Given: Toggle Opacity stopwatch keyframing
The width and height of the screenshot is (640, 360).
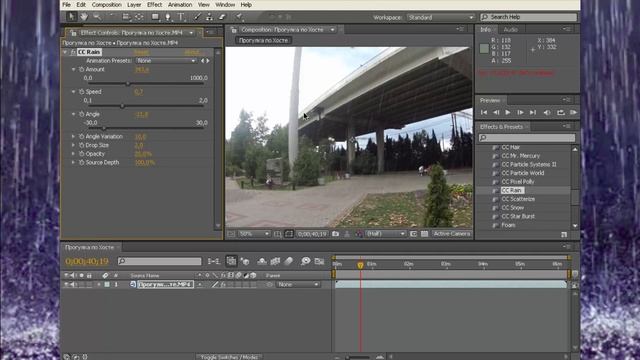Looking at the screenshot, I should pos(81,154).
